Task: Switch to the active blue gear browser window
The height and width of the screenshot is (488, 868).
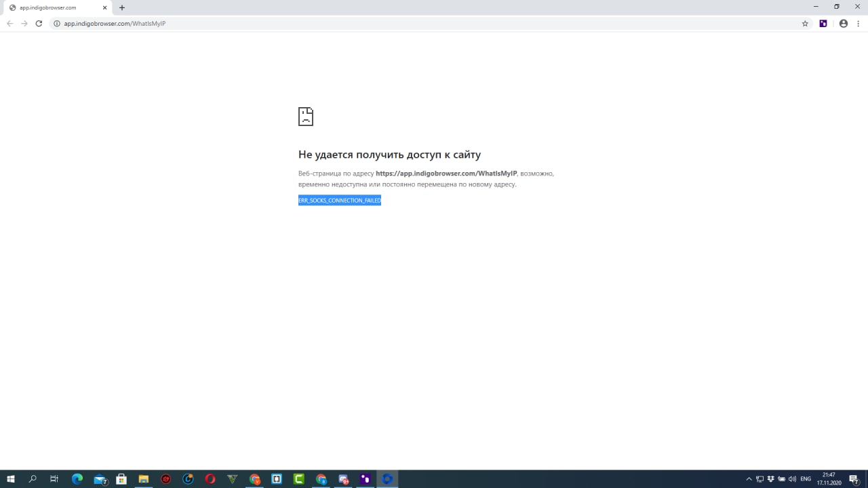Action: pyautogui.click(x=387, y=479)
